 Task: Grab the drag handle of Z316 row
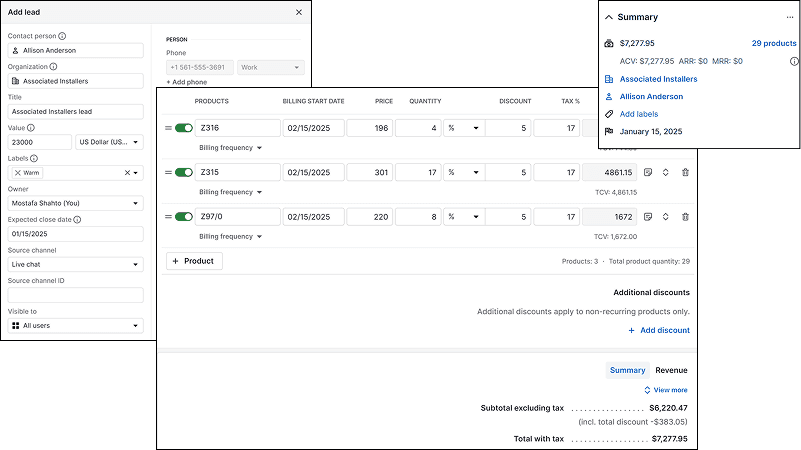coord(168,128)
